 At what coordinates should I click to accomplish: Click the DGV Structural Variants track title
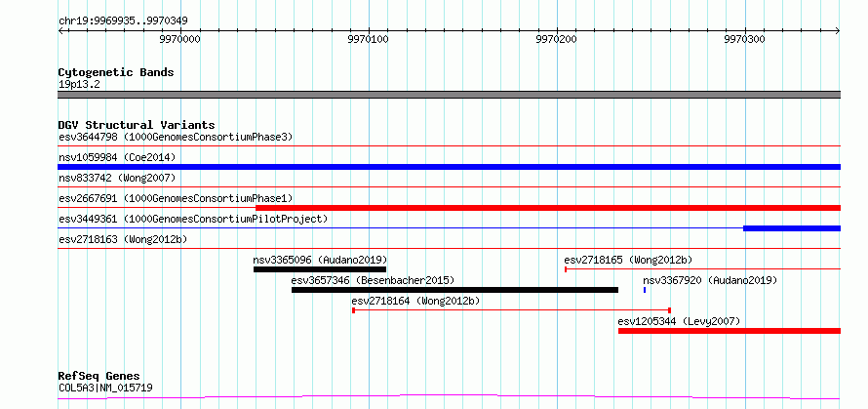[137, 125]
